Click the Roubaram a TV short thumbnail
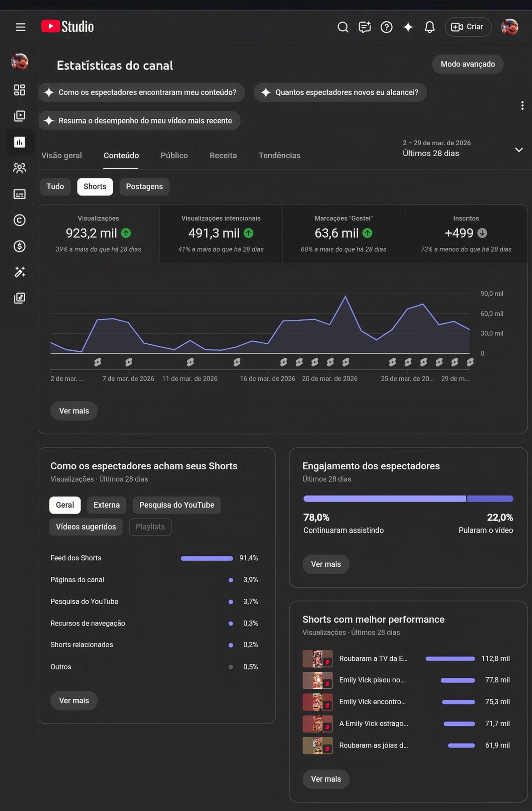532x811 pixels. tap(317, 658)
